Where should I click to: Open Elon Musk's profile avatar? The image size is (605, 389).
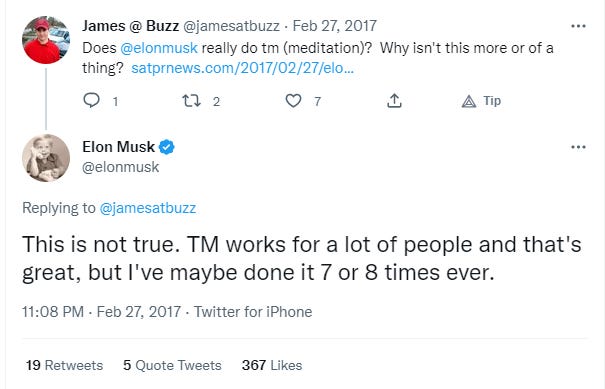46,158
